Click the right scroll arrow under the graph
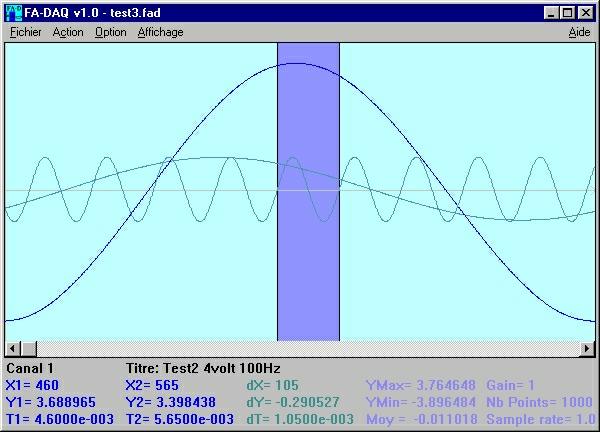Viewport: 600px width, 432px height. coord(588,348)
